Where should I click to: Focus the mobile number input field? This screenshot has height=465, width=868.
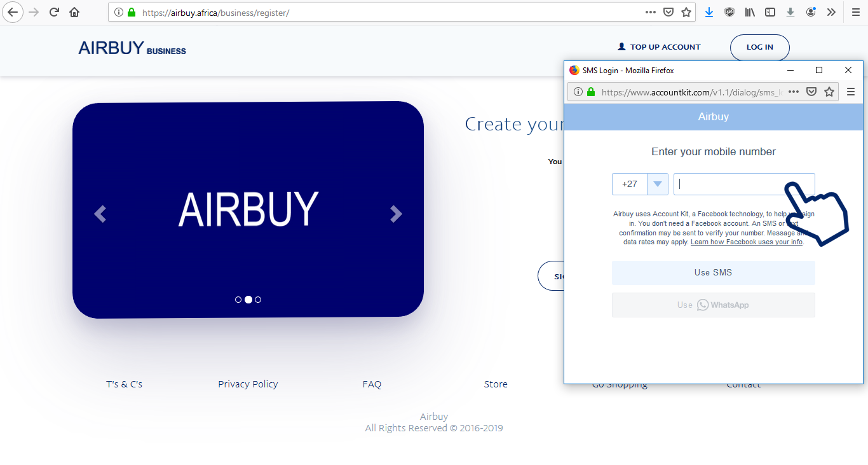pos(731,184)
